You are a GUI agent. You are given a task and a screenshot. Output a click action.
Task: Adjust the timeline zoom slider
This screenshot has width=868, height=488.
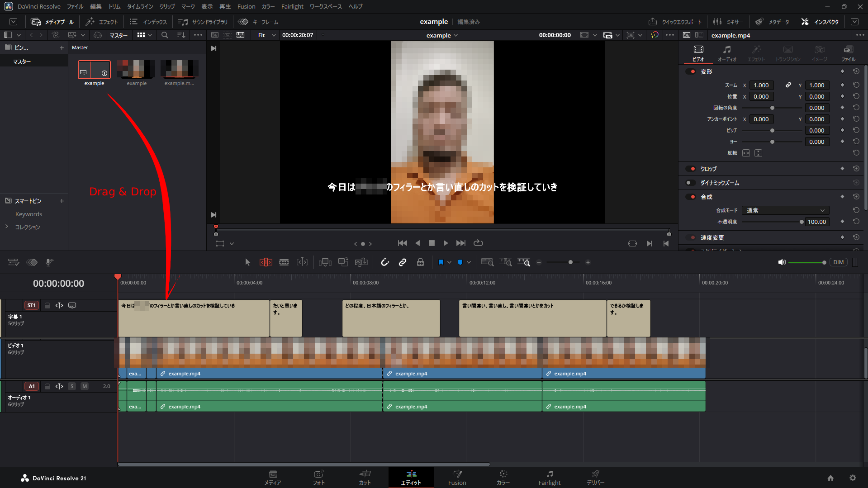(564, 262)
